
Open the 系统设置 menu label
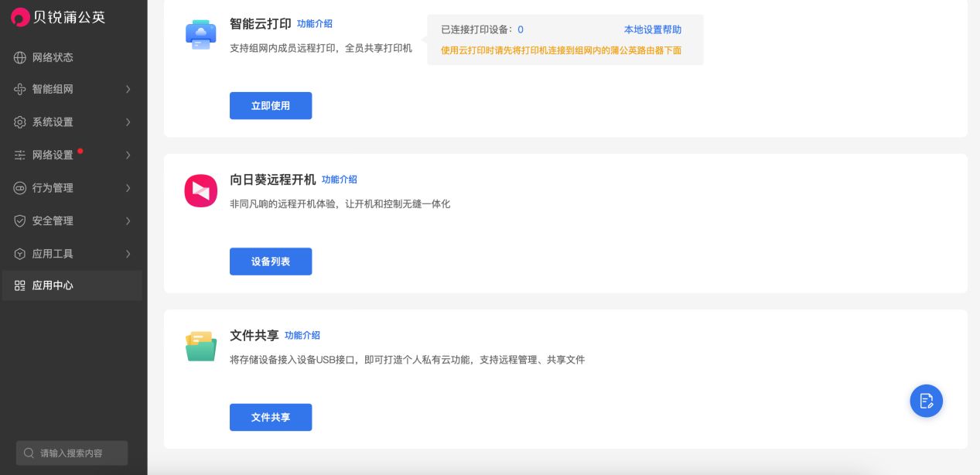pyautogui.click(x=53, y=122)
